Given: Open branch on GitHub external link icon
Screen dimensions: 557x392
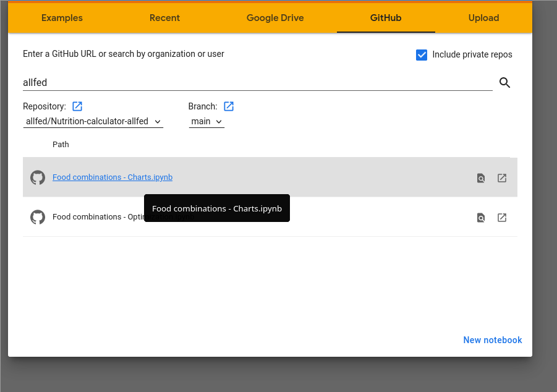Looking at the screenshot, I should pos(229,106).
